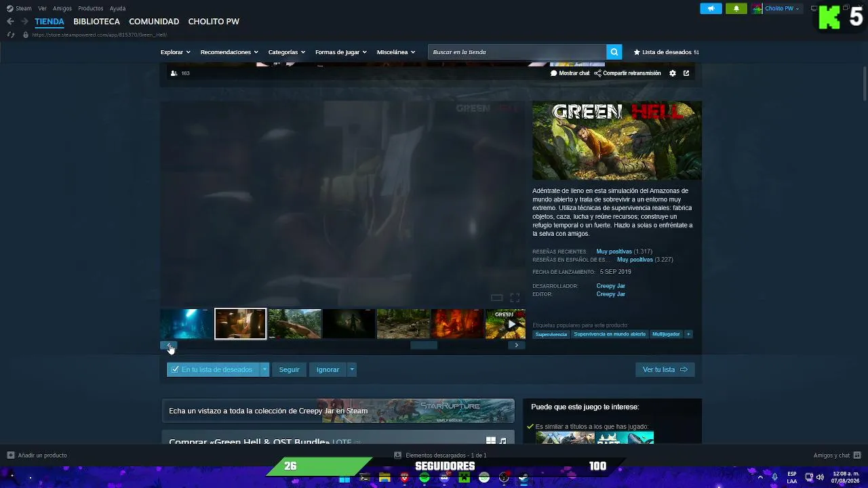Click the Ignorar button
This screenshot has height=488, width=868.
click(328, 369)
